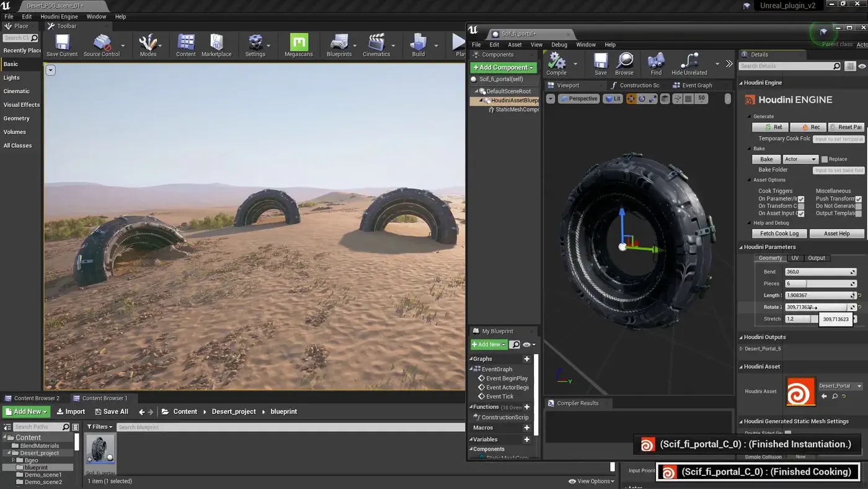
Task: Click the Bake button
Action: click(766, 159)
